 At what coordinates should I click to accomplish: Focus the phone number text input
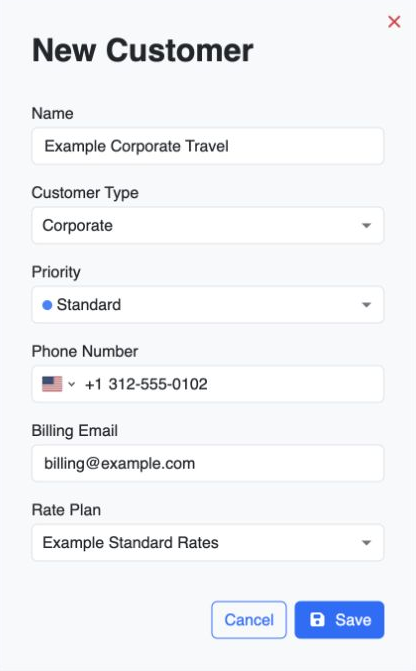(231, 384)
